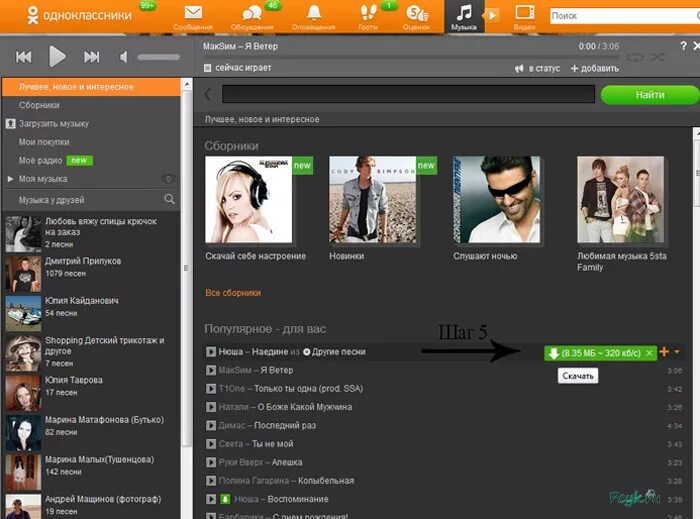Screen dimensions: 700x519
Task: Click the Все сборники link
Action: pos(233,293)
